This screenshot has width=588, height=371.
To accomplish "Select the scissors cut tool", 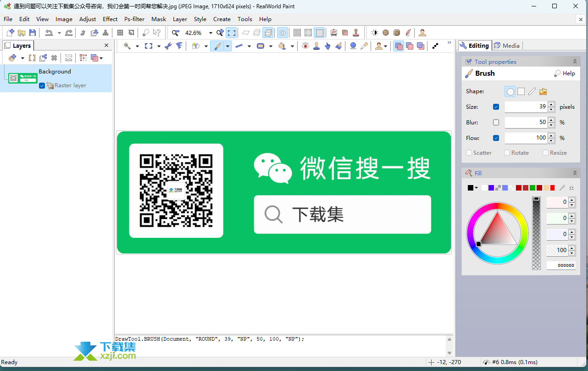I will [x=168, y=46].
